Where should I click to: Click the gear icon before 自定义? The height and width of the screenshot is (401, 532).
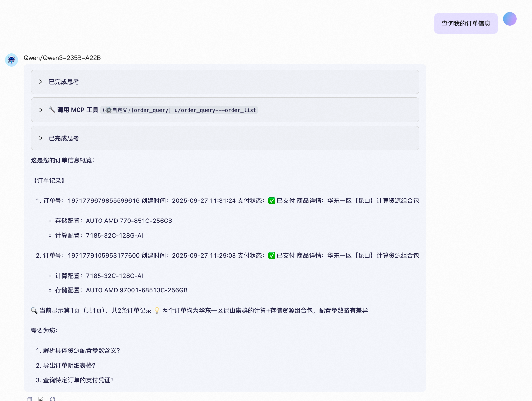coord(108,110)
